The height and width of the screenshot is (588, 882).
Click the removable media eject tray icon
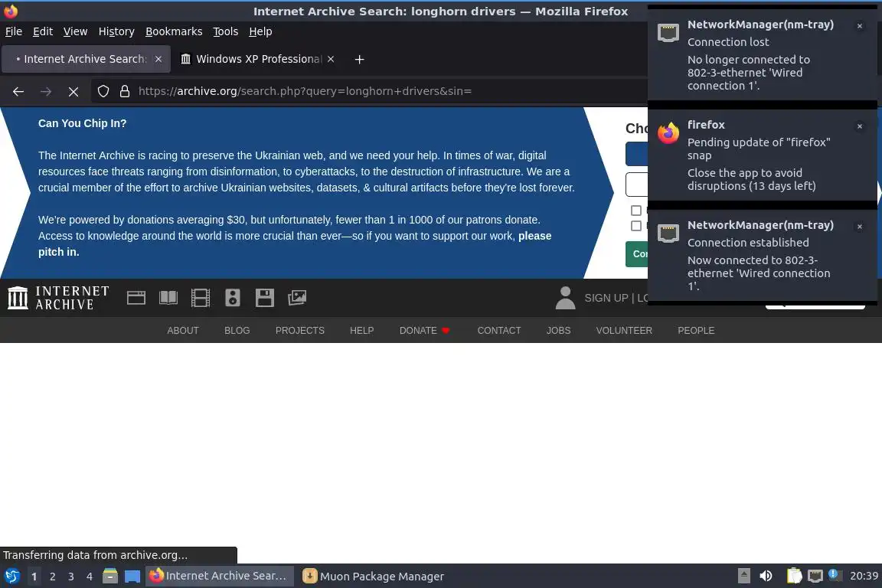743,576
